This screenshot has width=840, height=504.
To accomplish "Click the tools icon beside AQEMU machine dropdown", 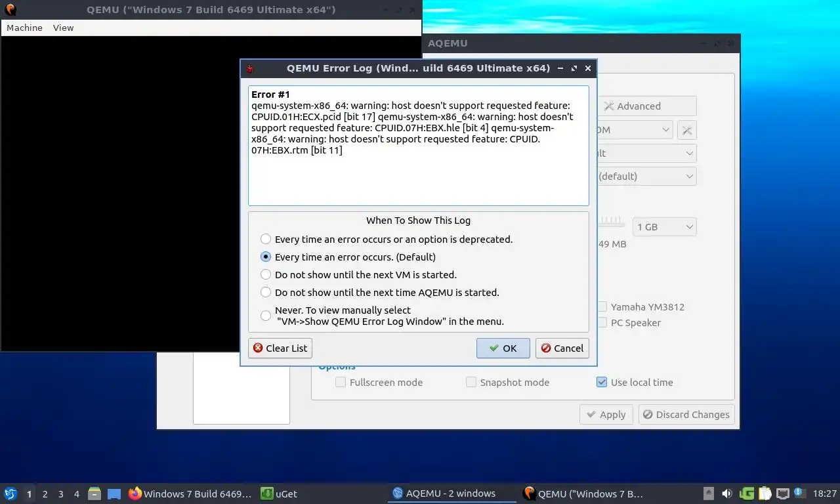I will tap(687, 130).
